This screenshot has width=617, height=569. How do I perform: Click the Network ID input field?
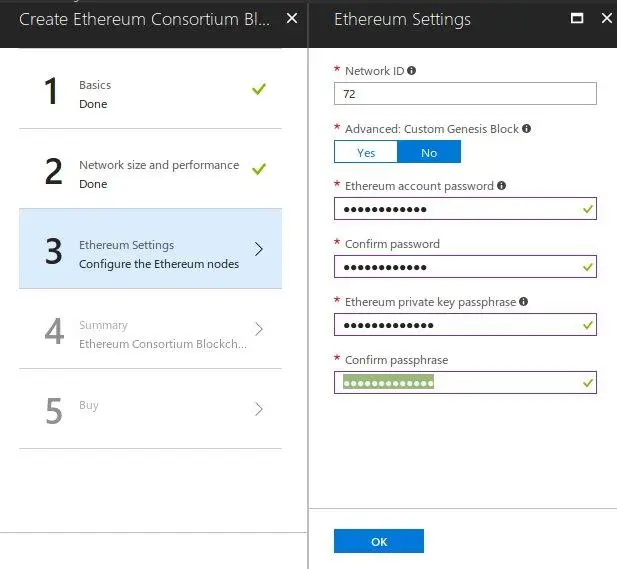(x=465, y=94)
